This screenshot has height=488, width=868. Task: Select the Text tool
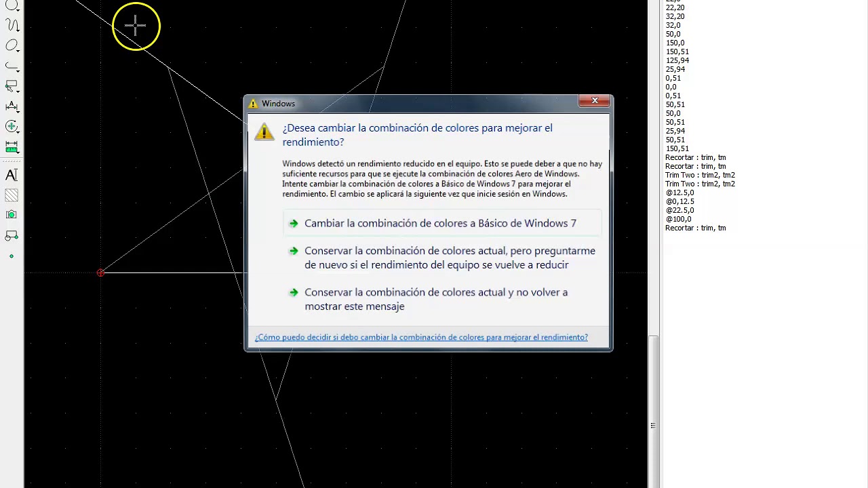[x=12, y=175]
